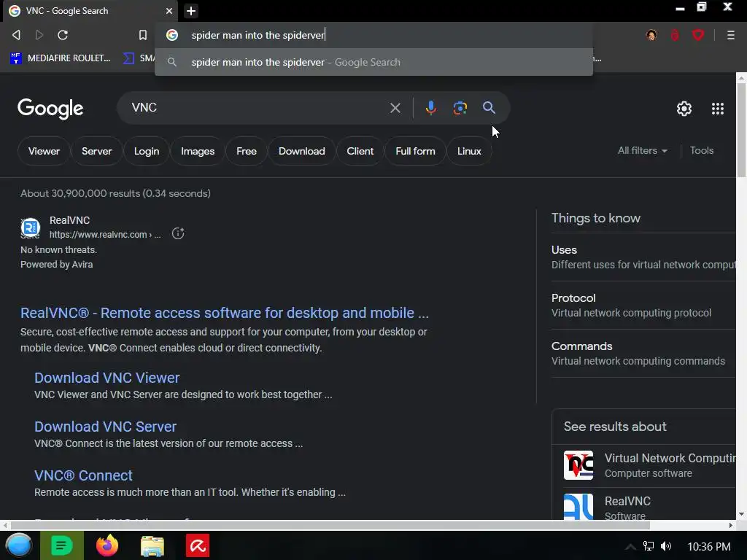
Task: Apply the Linux filter chip
Action: pyautogui.click(x=469, y=151)
